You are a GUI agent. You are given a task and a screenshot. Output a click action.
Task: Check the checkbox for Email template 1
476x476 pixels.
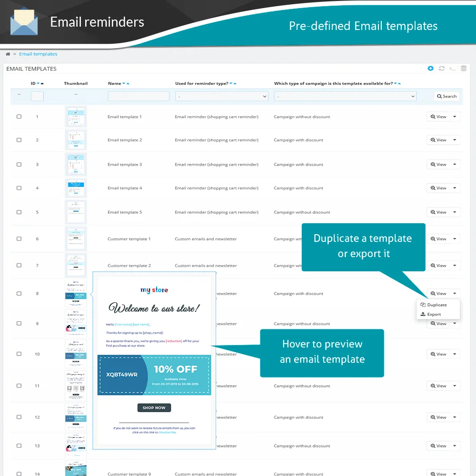tap(19, 117)
